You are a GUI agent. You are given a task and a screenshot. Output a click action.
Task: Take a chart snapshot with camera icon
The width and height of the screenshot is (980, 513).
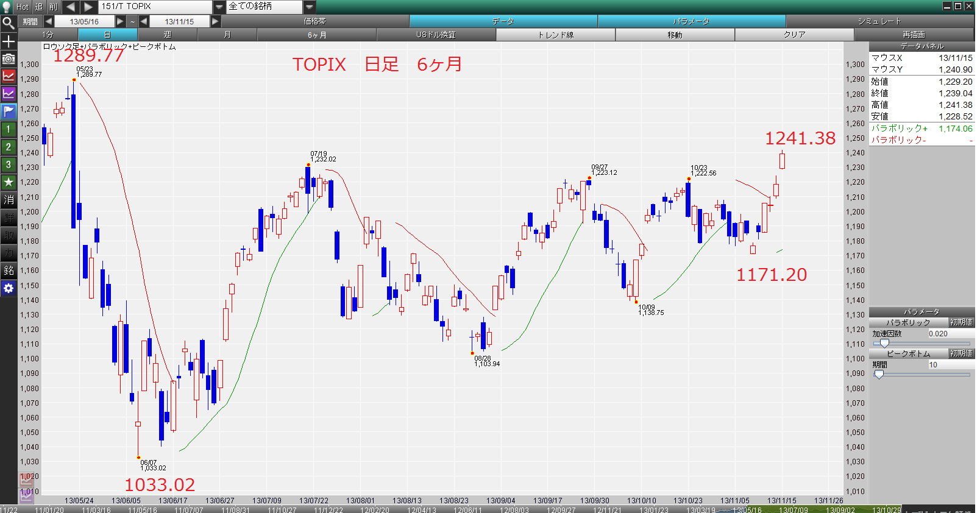(9, 59)
